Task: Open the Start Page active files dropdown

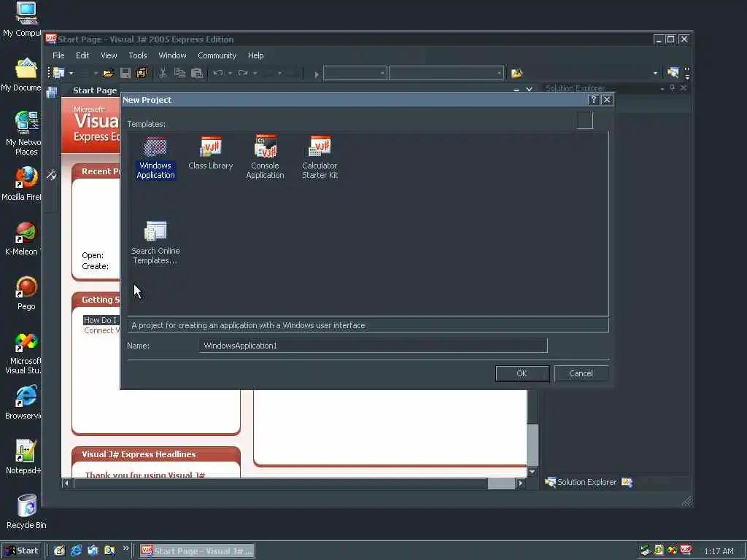Action: click(516, 90)
